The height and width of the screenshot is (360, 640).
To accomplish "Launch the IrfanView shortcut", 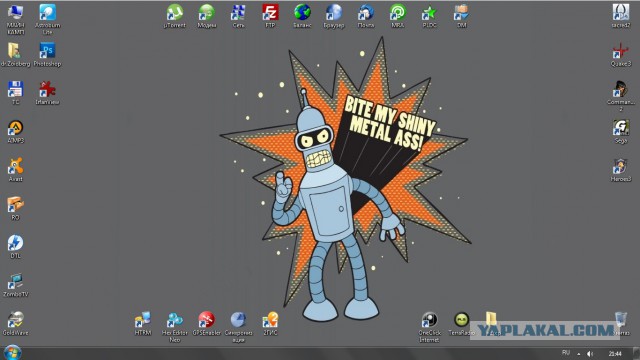I will (47, 89).
